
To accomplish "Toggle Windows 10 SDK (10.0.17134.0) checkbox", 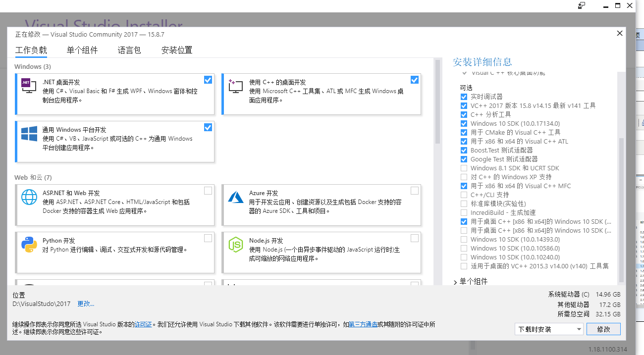I will click(464, 123).
